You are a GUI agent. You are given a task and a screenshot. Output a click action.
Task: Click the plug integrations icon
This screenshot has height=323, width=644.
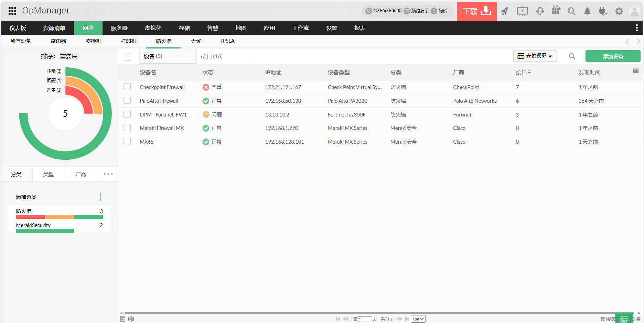click(603, 11)
